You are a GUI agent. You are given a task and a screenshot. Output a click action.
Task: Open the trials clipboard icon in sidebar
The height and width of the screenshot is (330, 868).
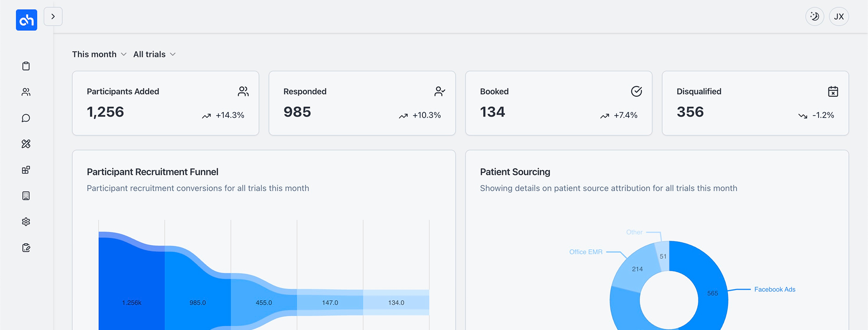(26, 66)
